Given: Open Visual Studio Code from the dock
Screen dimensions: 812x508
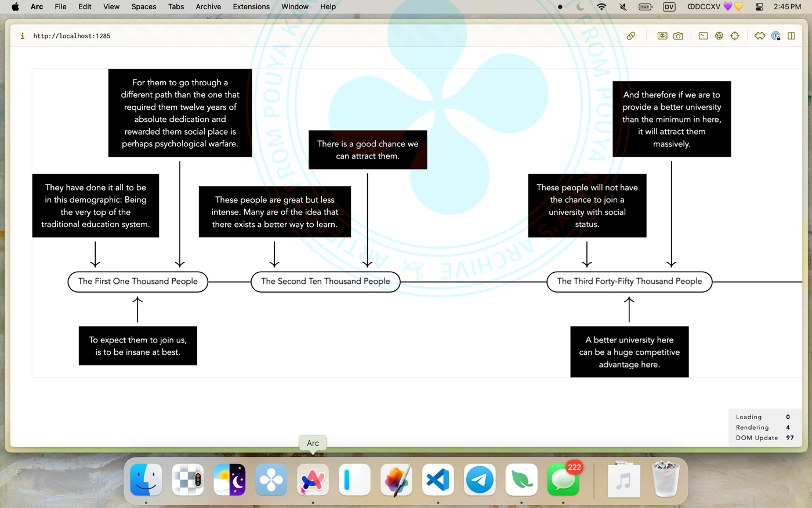Looking at the screenshot, I should (x=438, y=480).
